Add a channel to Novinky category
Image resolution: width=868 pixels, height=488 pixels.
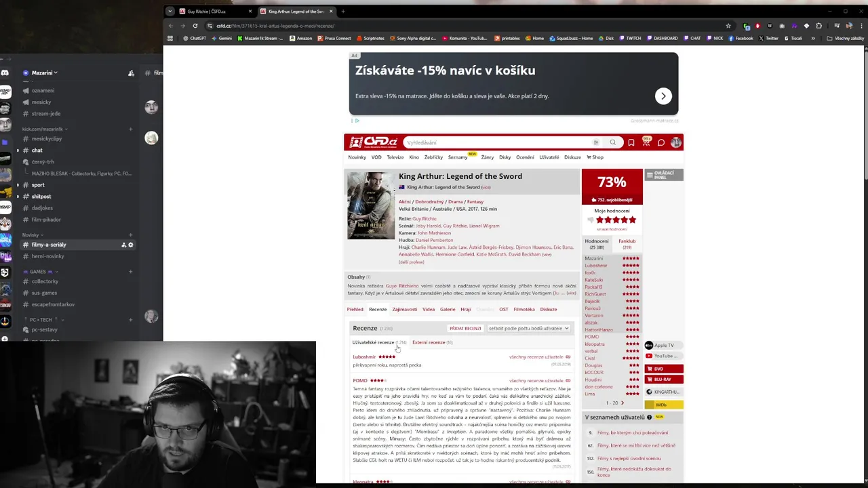click(130, 235)
